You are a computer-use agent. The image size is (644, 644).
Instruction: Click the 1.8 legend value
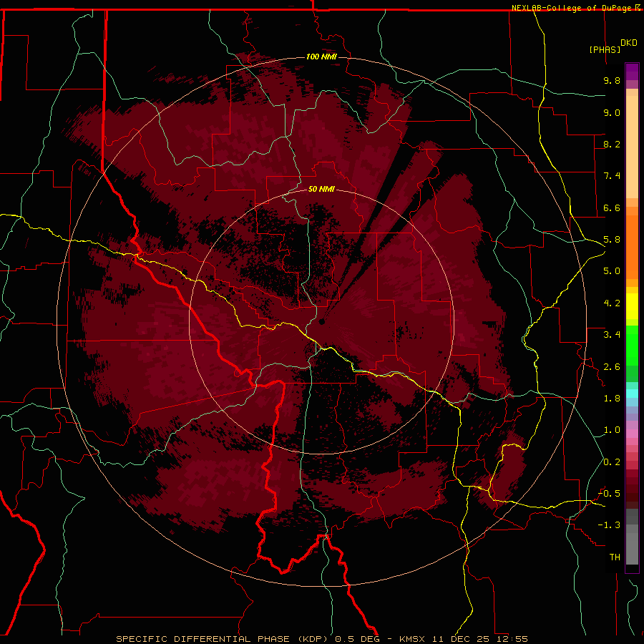coord(612,399)
